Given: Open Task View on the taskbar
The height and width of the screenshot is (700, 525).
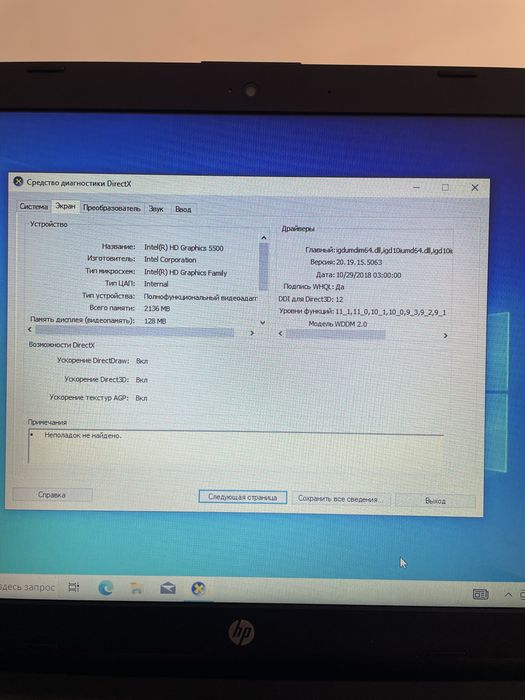Looking at the screenshot, I should pyautogui.click(x=74, y=587).
